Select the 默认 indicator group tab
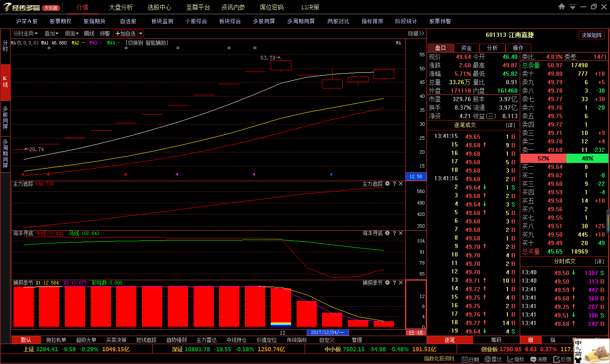Image resolution: width=610 pixels, height=364 pixels. click(26, 340)
